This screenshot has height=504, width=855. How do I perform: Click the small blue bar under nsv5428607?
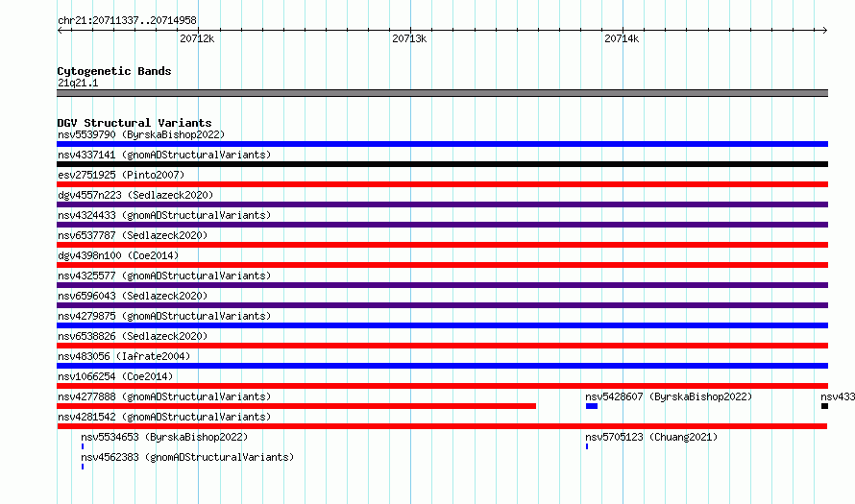pos(592,406)
